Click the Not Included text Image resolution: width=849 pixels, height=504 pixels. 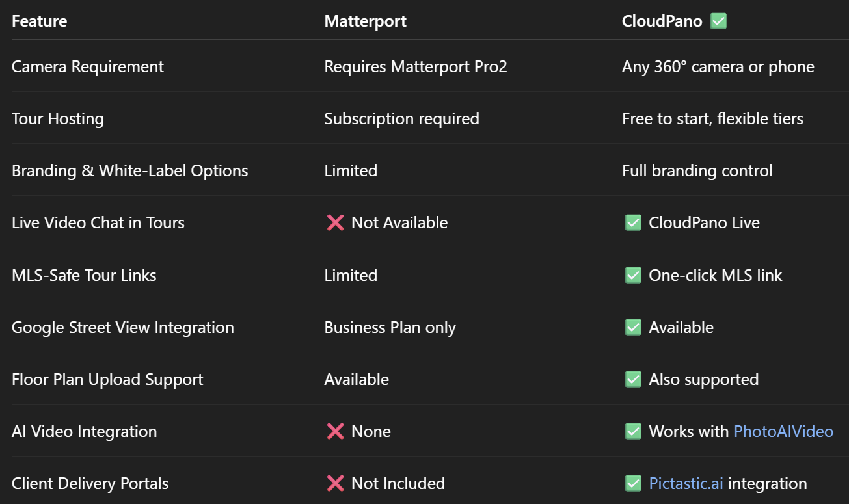pyautogui.click(x=398, y=483)
